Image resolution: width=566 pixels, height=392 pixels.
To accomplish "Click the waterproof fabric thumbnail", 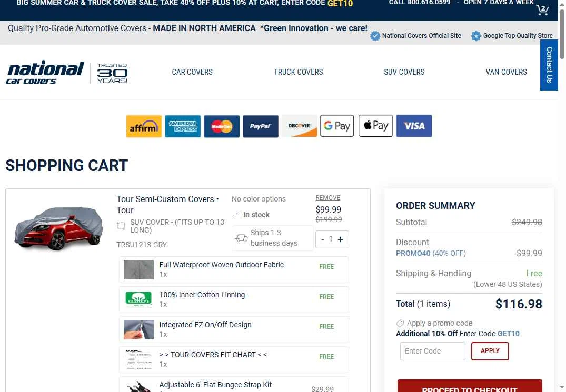I will 138,270.
